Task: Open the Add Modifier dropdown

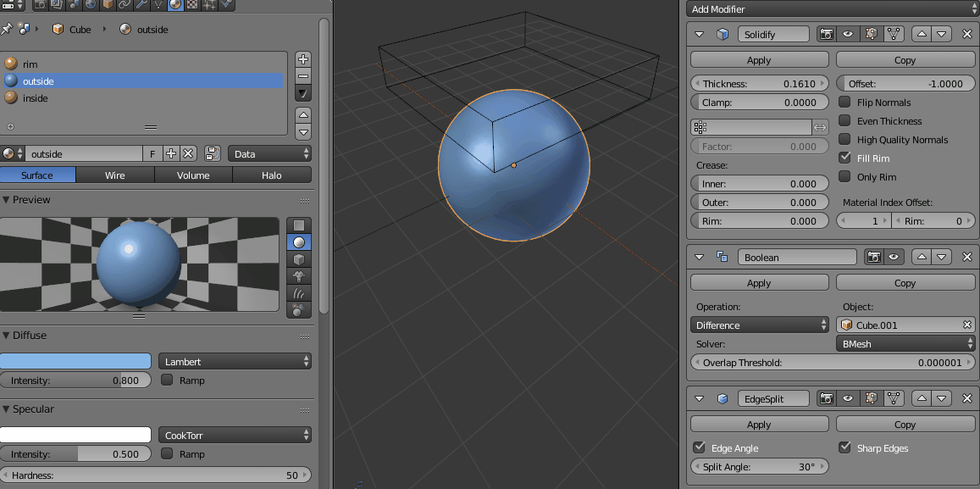Action: [832, 9]
